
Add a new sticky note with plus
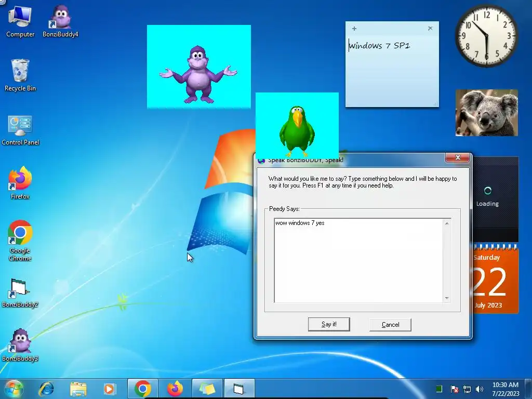(x=354, y=29)
